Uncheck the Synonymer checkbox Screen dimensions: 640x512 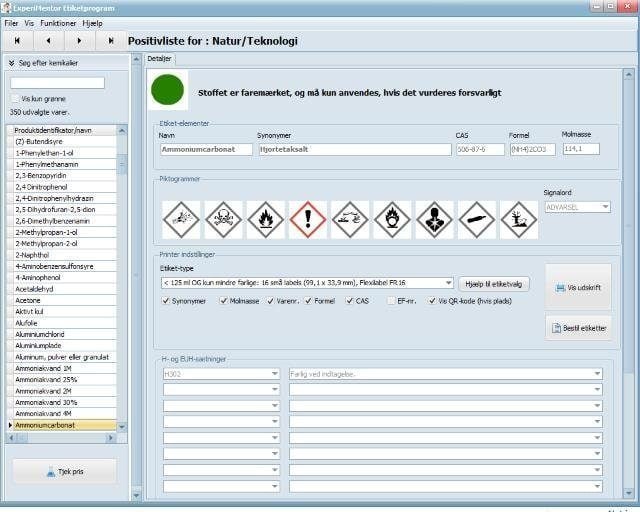(x=166, y=300)
